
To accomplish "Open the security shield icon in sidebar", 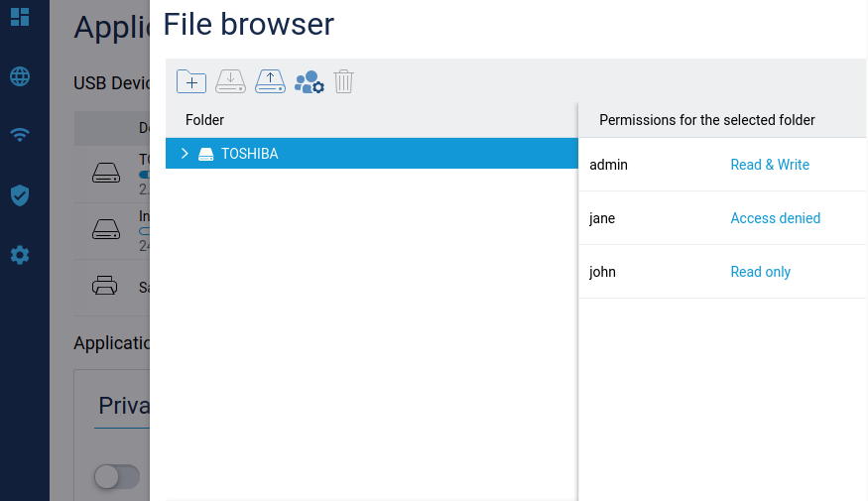I will pyautogui.click(x=20, y=195).
